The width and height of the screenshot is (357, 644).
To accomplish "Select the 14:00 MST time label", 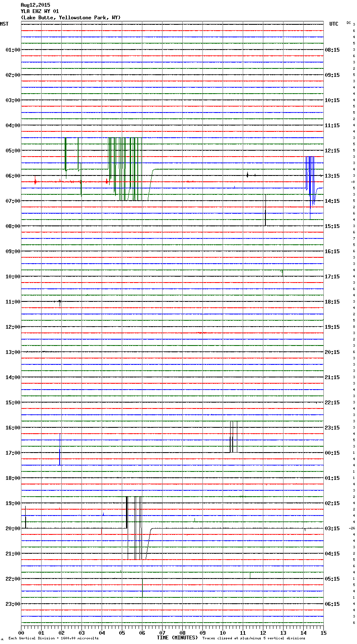I will pyautogui.click(x=13, y=377).
